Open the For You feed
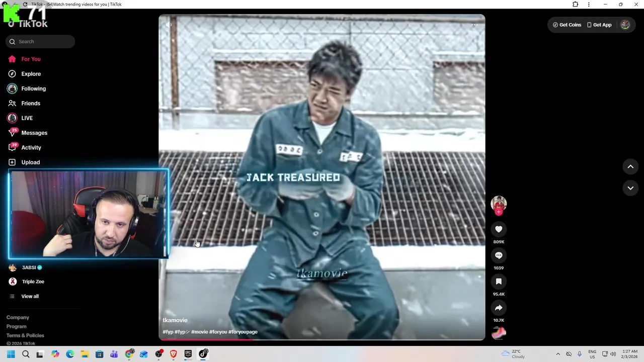The height and width of the screenshot is (362, 644). [x=31, y=59]
